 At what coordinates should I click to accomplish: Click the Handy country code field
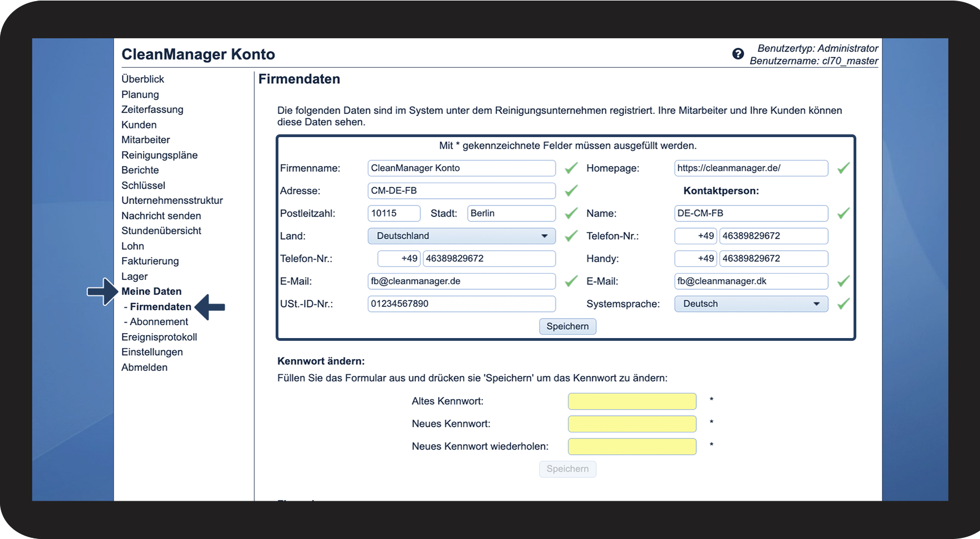click(696, 259)
